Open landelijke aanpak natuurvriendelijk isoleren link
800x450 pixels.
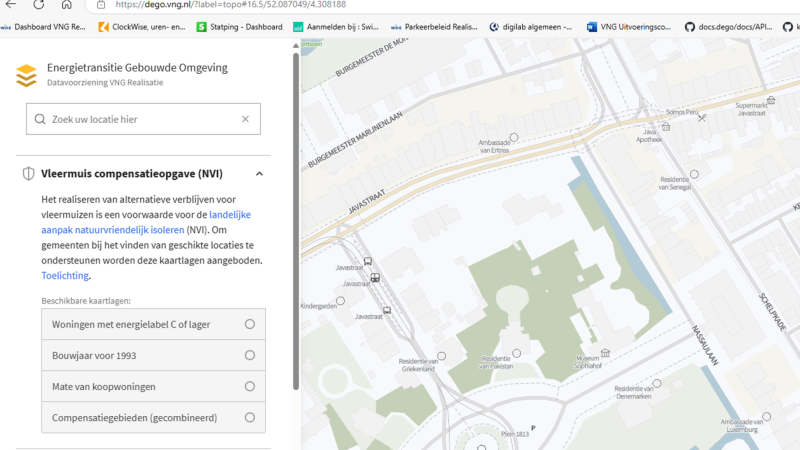[x=146, y=222]
